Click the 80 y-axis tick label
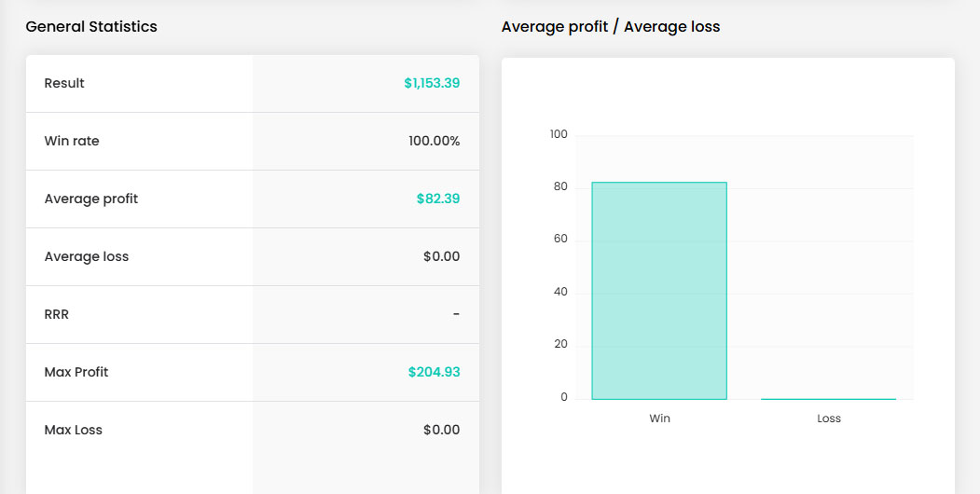Screen dimensions: 980x494 pyautogui.click(x=560, y=186)
